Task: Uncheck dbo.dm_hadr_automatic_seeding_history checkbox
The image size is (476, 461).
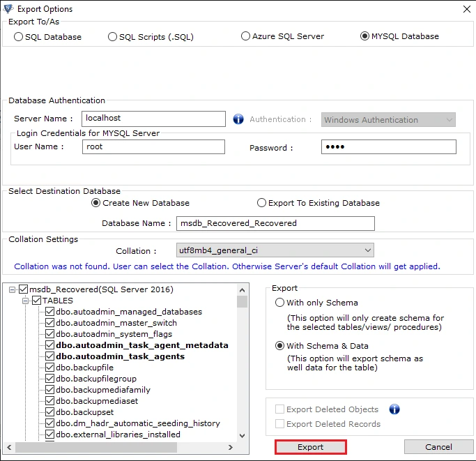Action: click(x=49, y=423)
